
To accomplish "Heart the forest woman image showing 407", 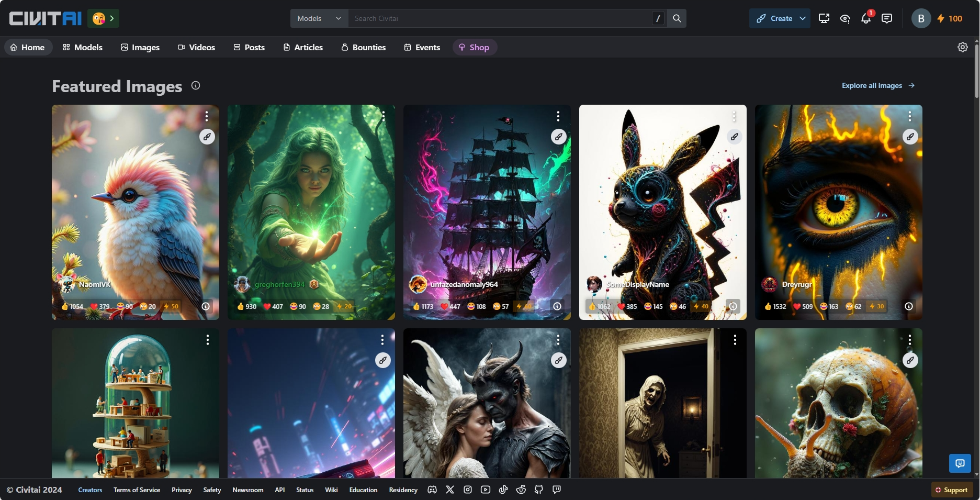I will tap(273, 306).
